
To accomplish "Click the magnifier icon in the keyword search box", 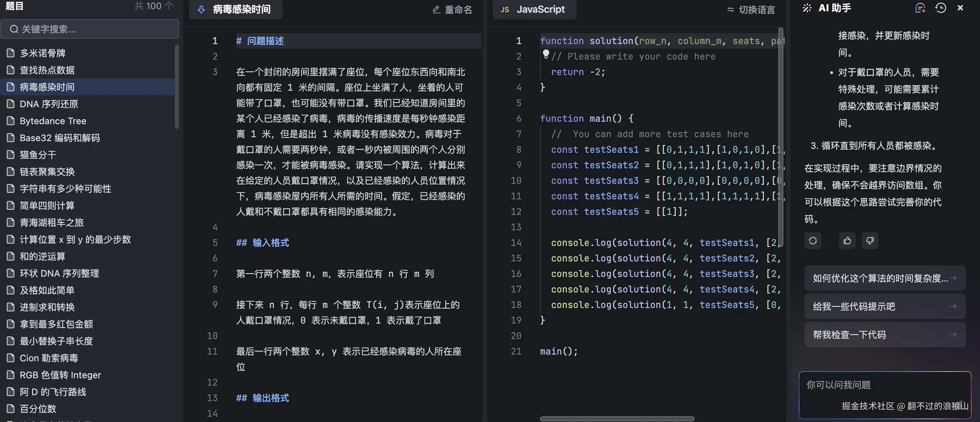I will tap(14, 29).
